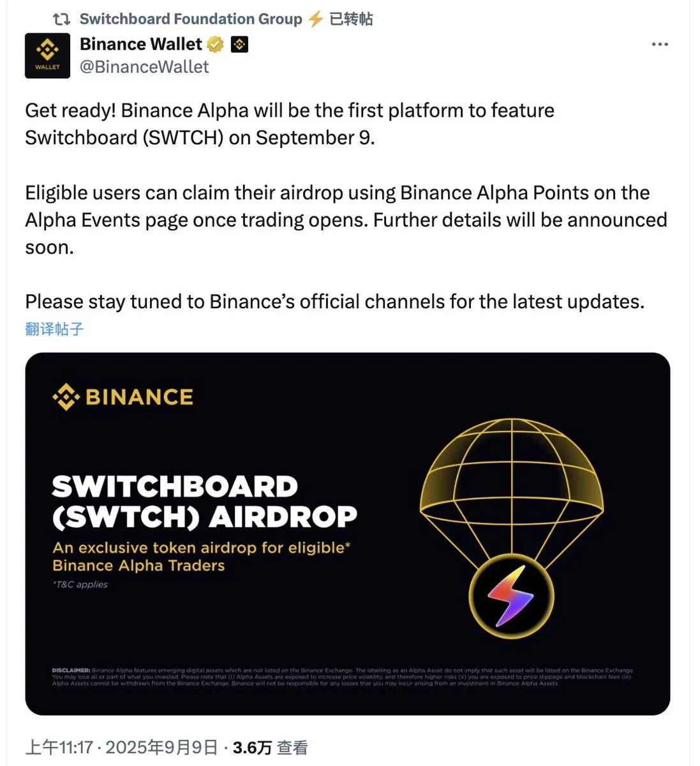
Task: Click the post timestamp 上午11:17
Action: click(x=59, y=747)
